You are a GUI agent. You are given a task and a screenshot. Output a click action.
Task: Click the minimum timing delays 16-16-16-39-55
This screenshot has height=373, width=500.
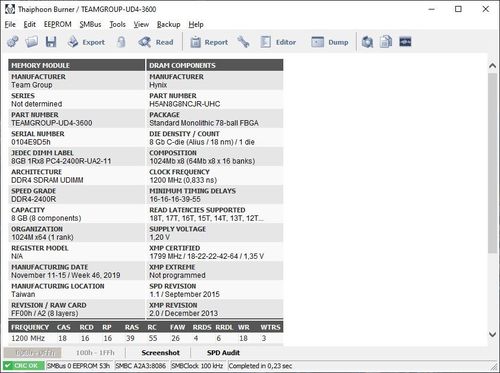coord(175,199)
